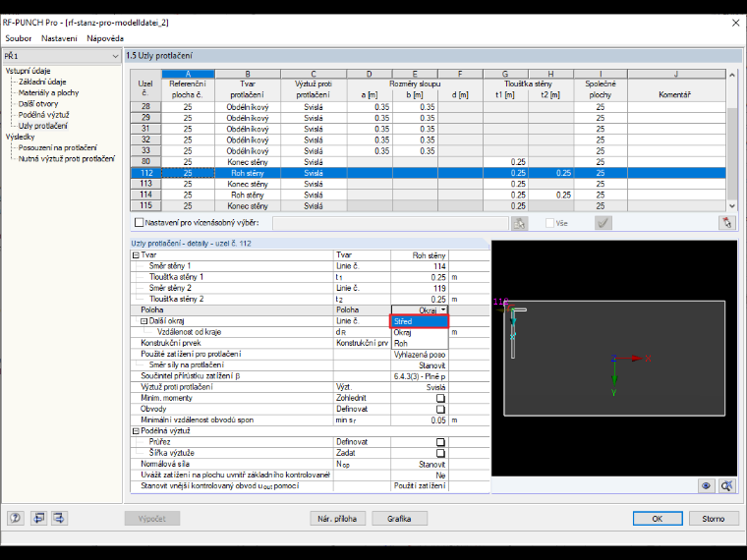Open Nutná výztuž proti protlačení results

(66, 158)
